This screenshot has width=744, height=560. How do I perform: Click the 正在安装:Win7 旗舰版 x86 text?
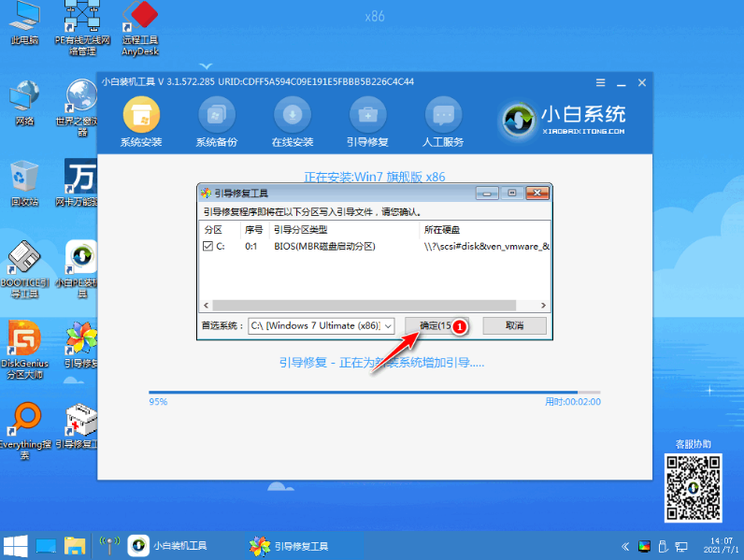tap(375, 177)
